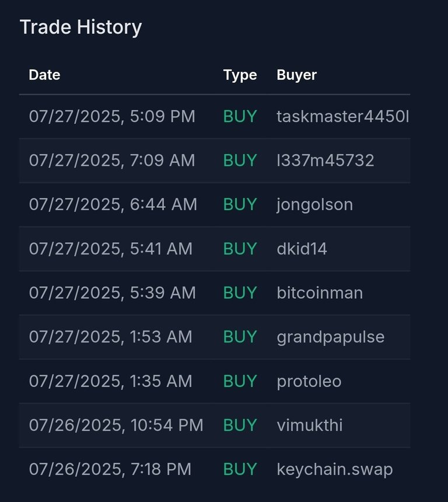448x502 pixels.
Task: Click the 7:09 AM trade date
Action: pos(112,161)
